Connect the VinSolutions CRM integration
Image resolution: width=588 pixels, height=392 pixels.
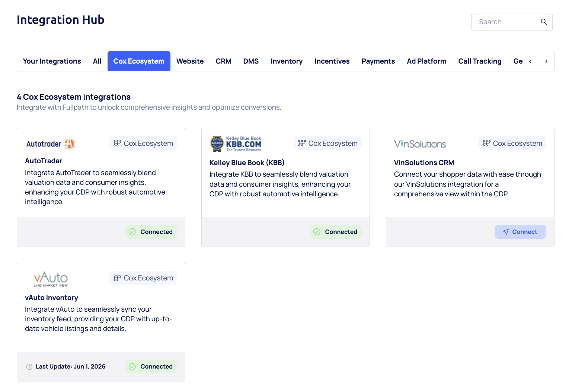point(520,232)
